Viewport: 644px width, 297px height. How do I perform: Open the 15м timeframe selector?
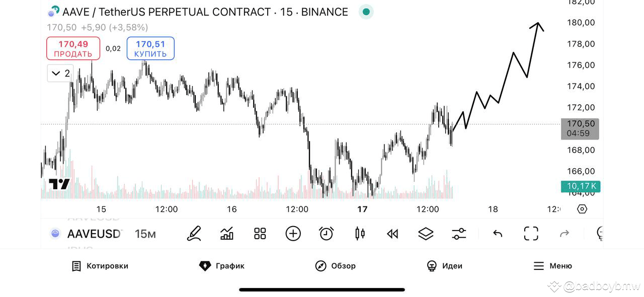coord(145,233)
